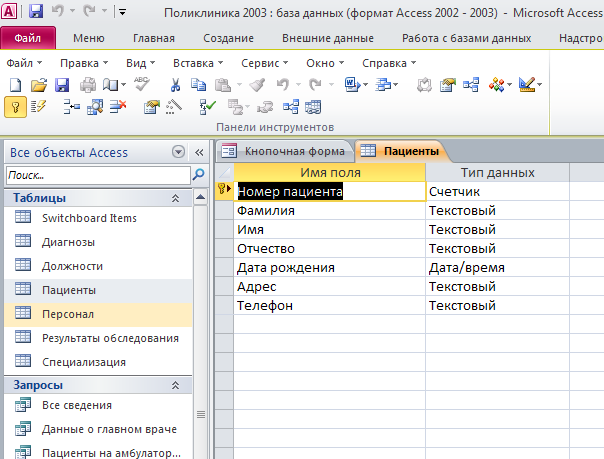Image resolution: width=604 pixels, height=459 pixels.
Task: Click Undo in the Quick Access toolbar
Action: (57, 11)
